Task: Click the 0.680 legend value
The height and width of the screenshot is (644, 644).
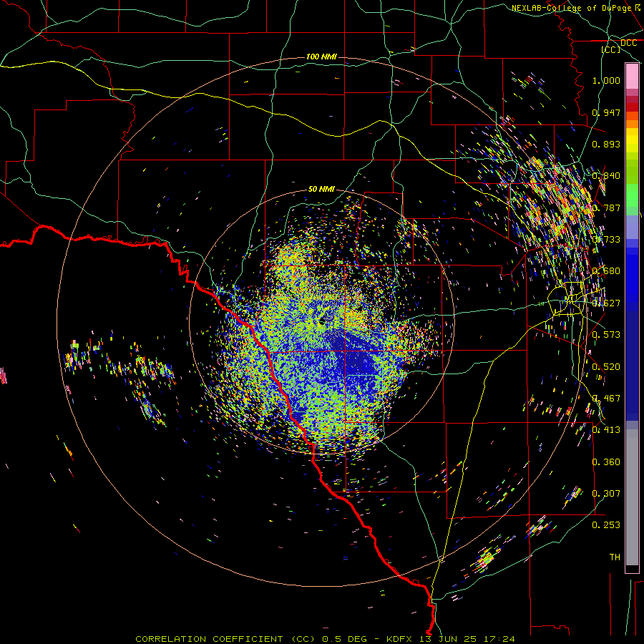Action: (606, 270)
